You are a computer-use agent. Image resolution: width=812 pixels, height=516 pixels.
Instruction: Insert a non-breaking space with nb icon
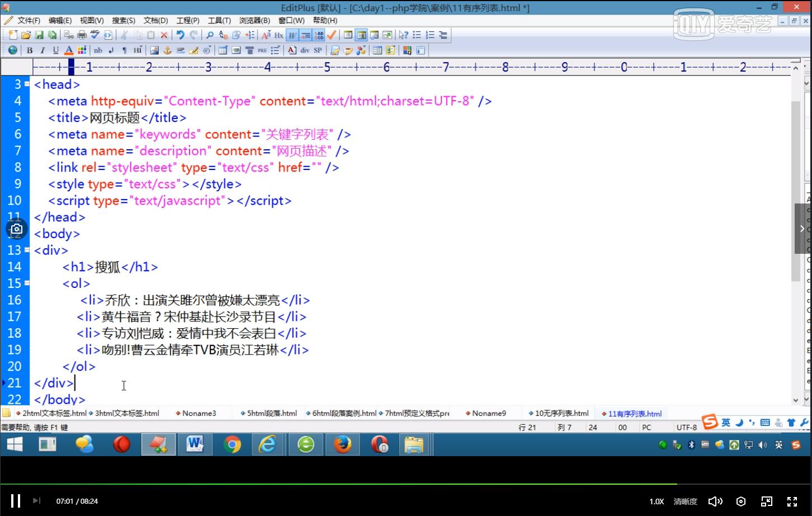(x=98, y=50)
